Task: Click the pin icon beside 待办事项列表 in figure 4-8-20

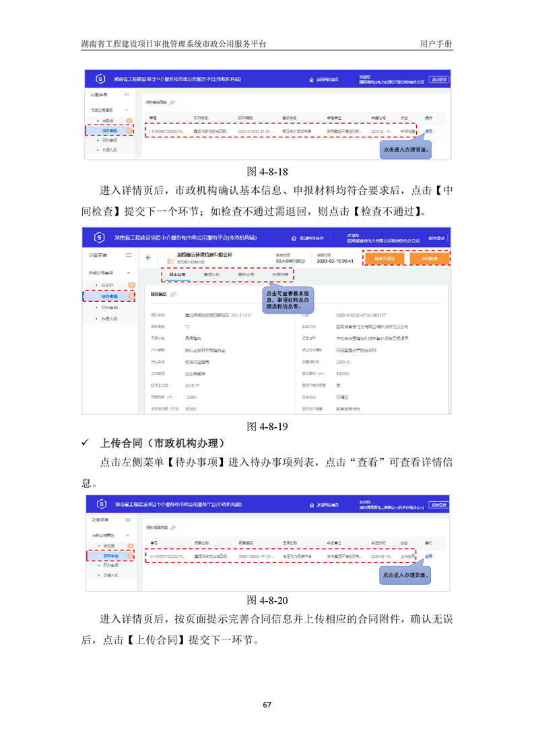Action: click(174, 528)
